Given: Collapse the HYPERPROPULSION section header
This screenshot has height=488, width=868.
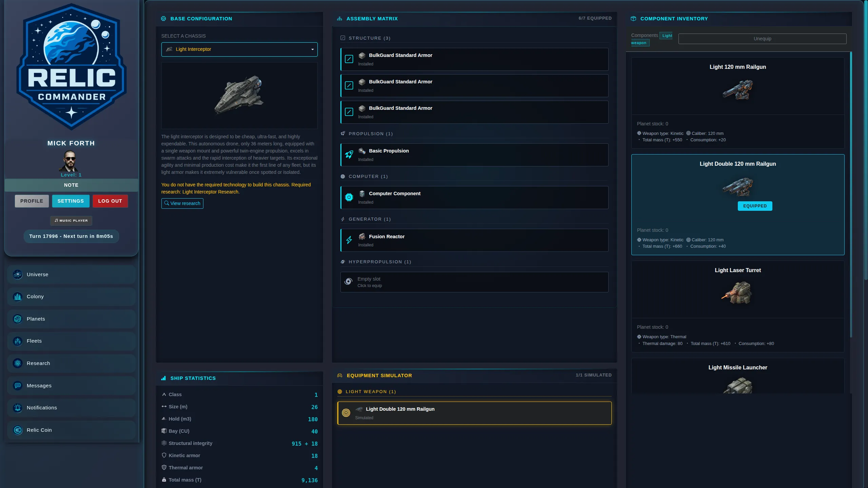Looking at the screenshot, I should tap(376, 262).
